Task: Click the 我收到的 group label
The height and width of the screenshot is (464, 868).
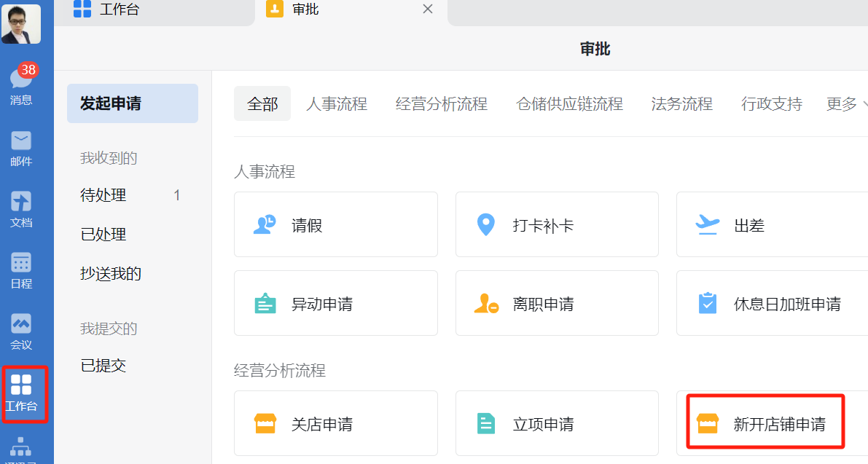Action: (109, 158)
